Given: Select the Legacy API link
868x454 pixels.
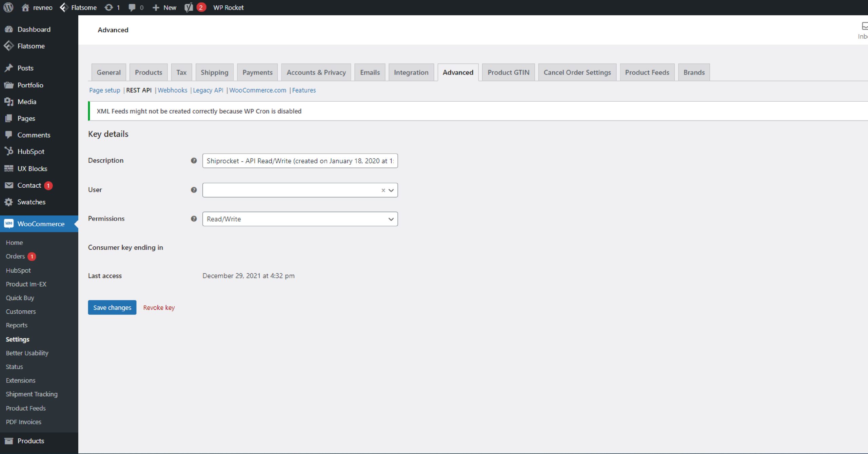Looking at the screenshot, I should coord(208,89).
